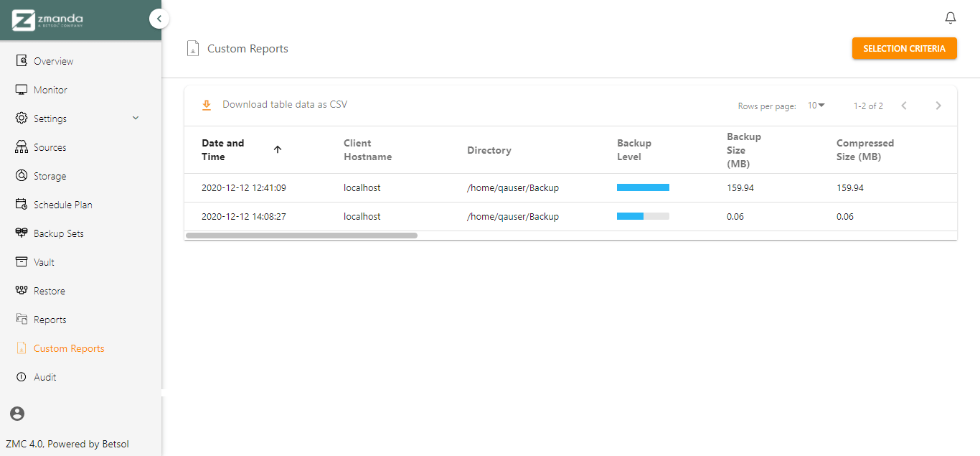This screenshot has height=456, width=980.
Task: Click the Sources network icon
Action: pyautogui.click(x=22, y=147)
